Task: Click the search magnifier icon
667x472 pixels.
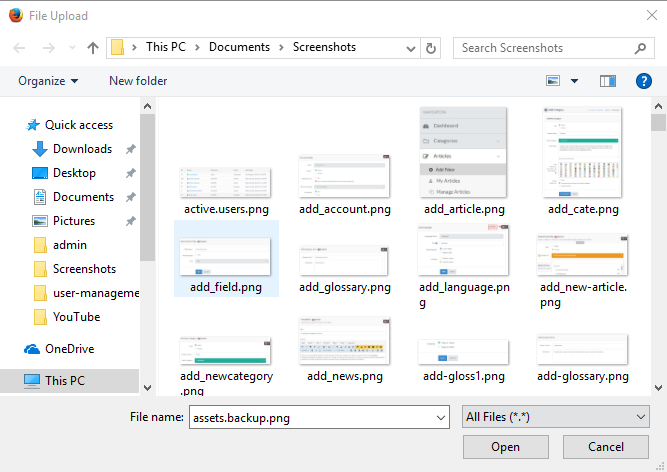Action: 640,48
